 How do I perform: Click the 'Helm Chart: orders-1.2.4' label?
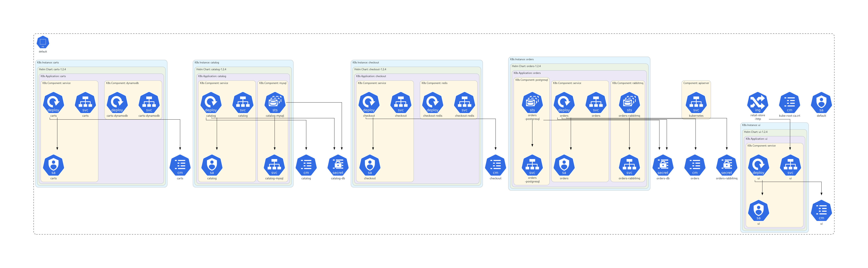pos(526,66)
